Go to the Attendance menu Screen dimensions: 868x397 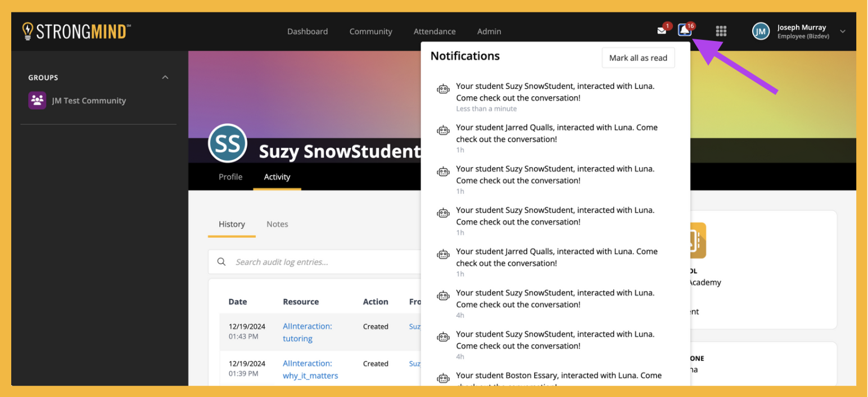pyautogui.click(x=435, y=31)
